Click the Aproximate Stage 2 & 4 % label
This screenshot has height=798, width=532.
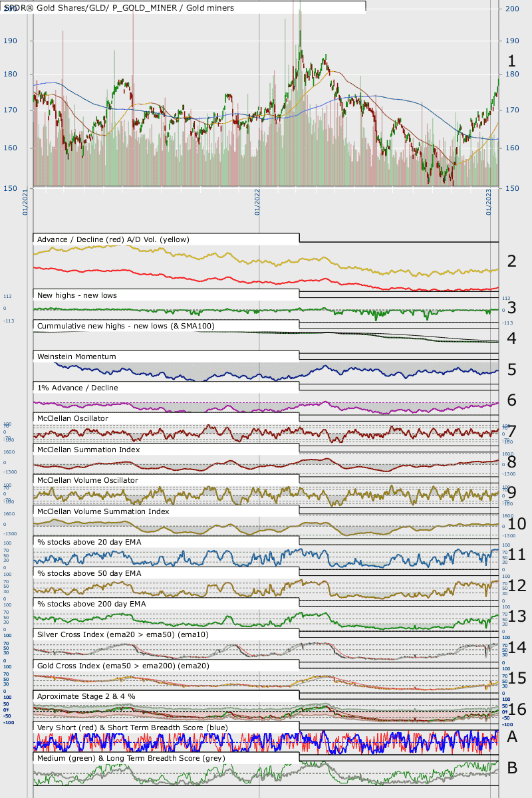pyautogui.click(x=92, y=696)
